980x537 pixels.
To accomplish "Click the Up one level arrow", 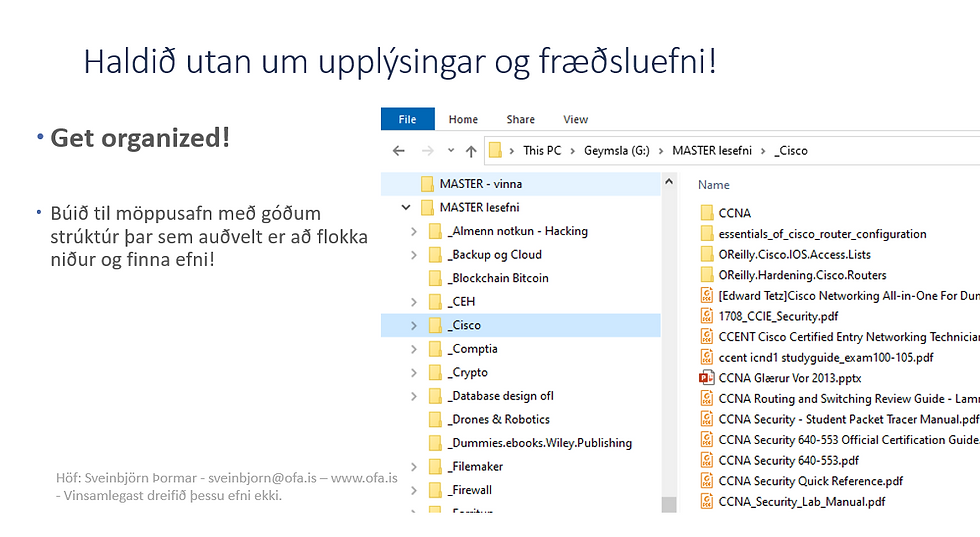I will click(471, 151).
